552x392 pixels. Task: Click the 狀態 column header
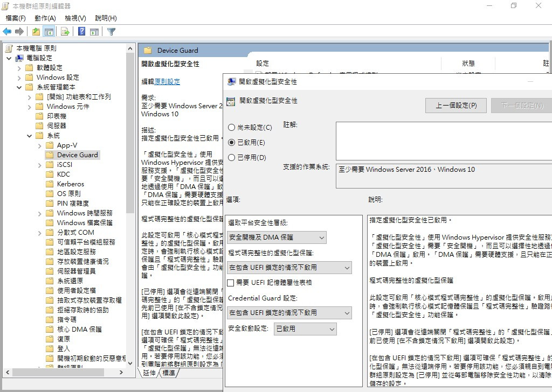pos(468,64)
